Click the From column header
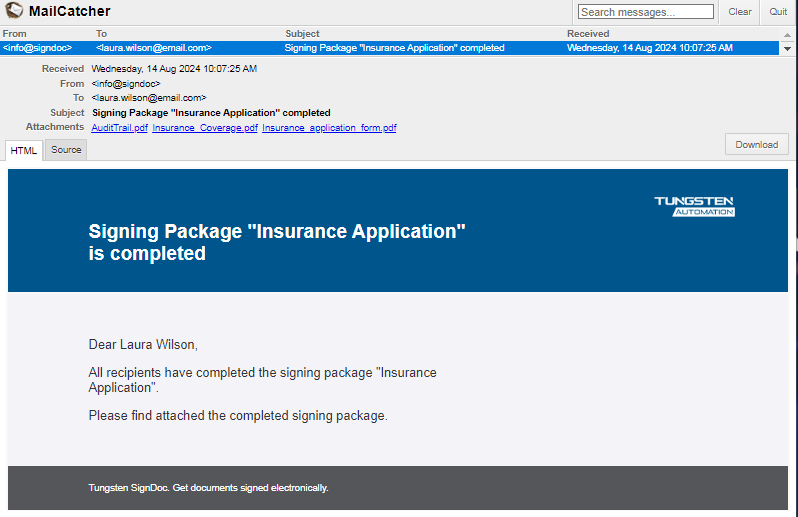Viewport: 798px width, 517px height. 15,34
